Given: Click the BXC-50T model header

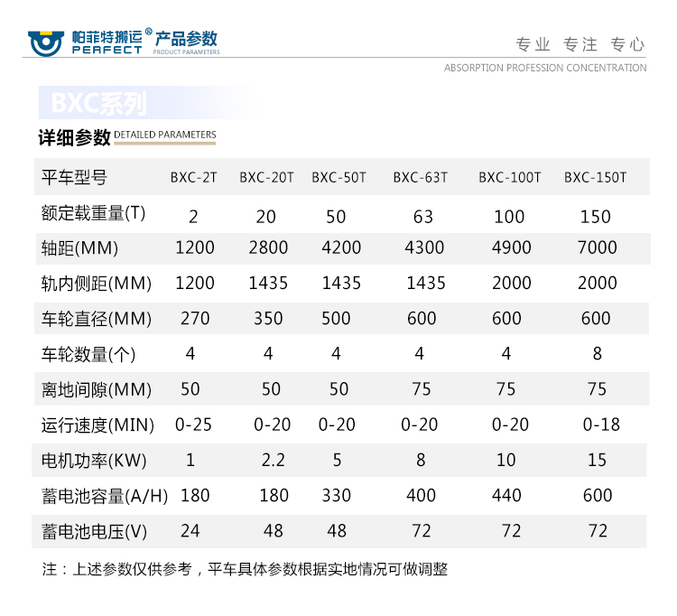Looking at the screenshot, I should [338, 177].
